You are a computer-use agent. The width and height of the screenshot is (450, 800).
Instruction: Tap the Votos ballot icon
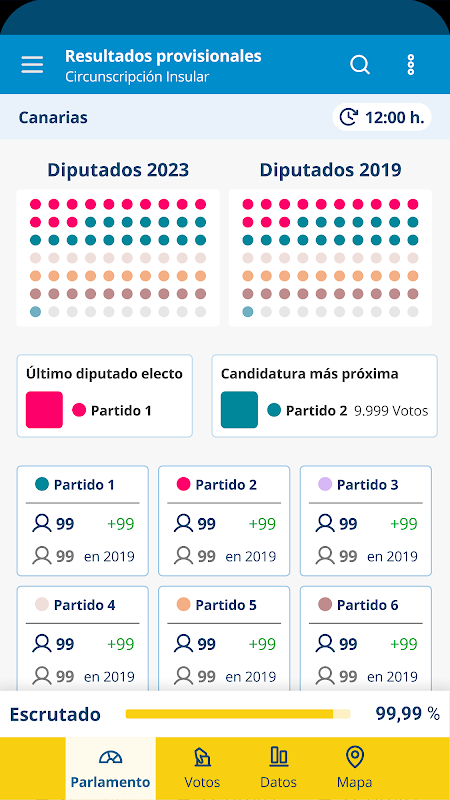tap(202, 757)
